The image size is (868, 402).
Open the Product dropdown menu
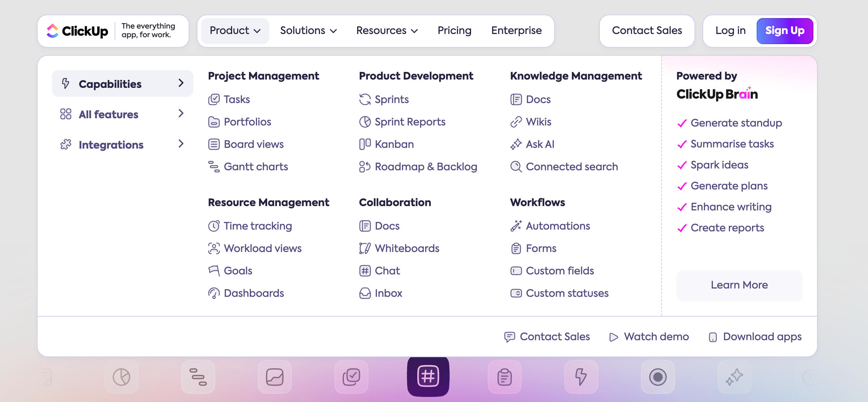tap(235, 31)
